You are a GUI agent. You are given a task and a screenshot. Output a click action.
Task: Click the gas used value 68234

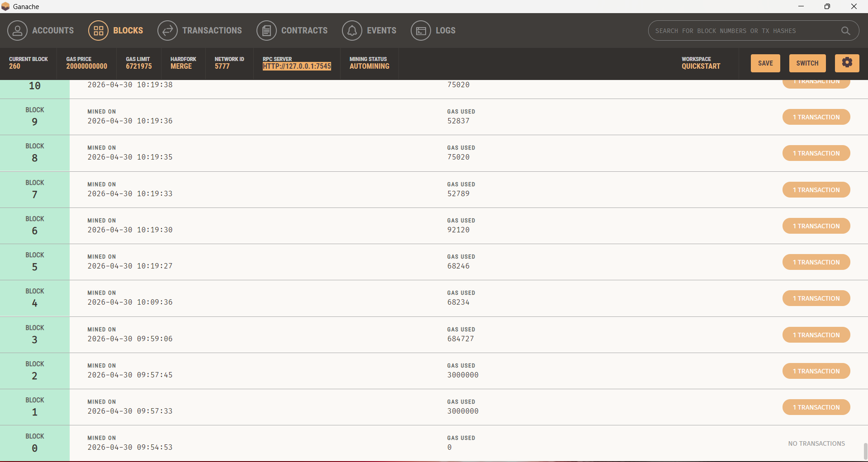coord(458,302)
